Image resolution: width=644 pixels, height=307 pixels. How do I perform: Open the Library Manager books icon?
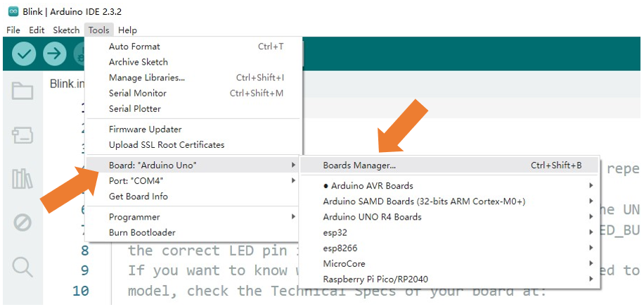pyautogui.click(x=22, y=179)
